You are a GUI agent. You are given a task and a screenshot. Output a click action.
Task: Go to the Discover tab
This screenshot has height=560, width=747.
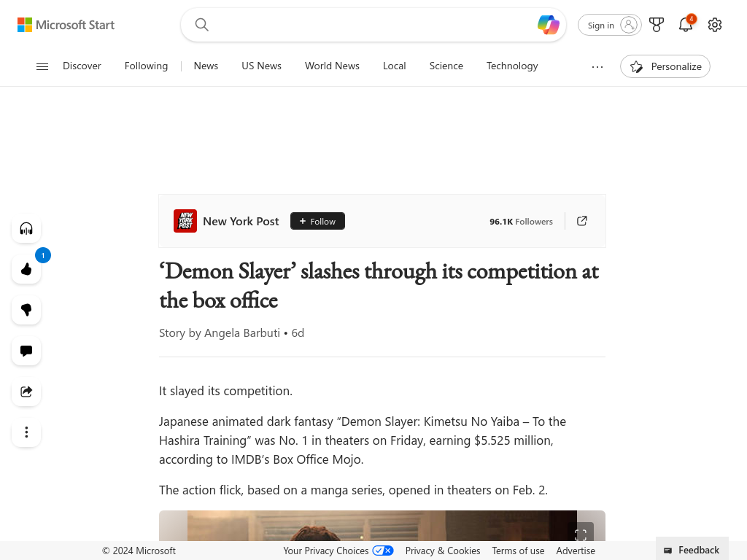tap(82, 66)
